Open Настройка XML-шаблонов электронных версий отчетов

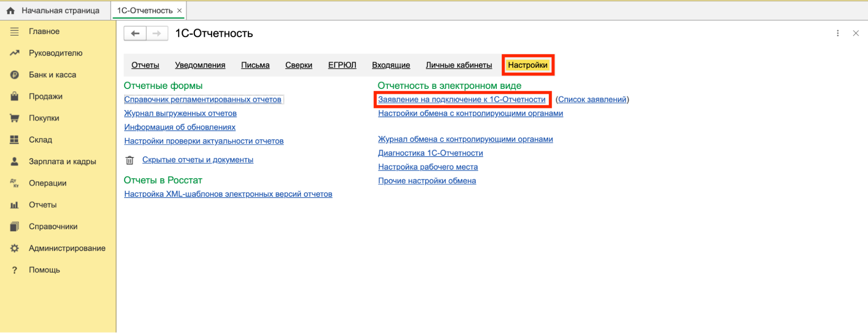pos(228,194)
